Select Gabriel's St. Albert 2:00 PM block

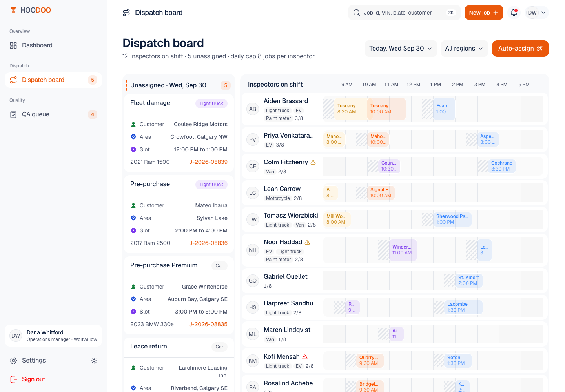point(469,281)
